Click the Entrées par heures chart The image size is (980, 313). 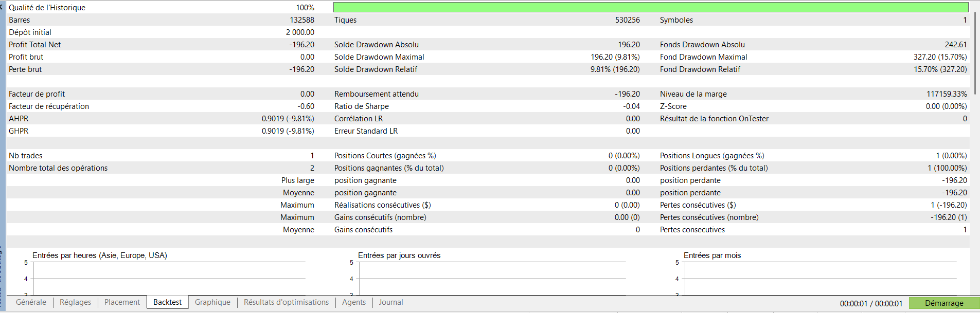click(x=169, y=278)
